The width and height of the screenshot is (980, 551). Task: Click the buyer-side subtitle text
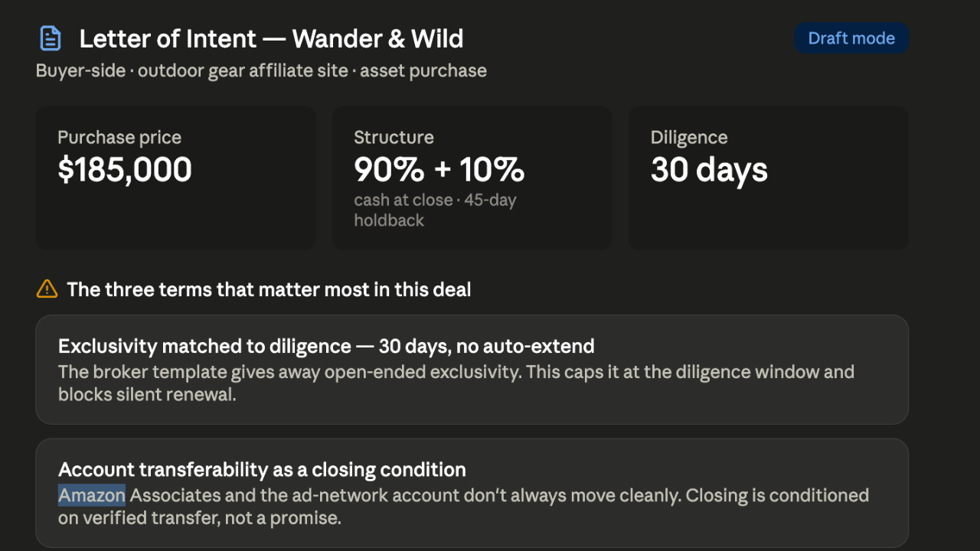261,71
